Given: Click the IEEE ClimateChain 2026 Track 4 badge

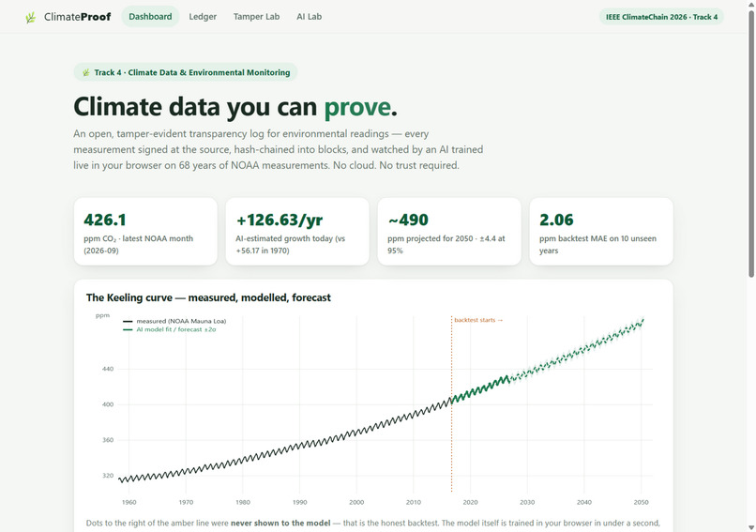Looking at the screenshot, I should click(661, 17).
